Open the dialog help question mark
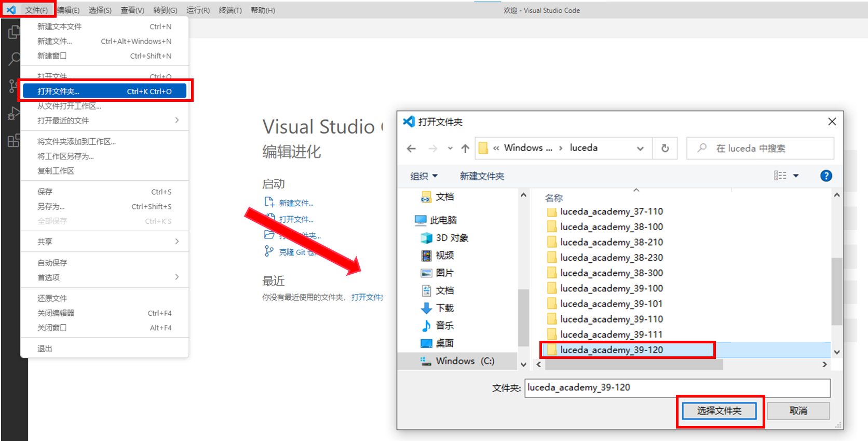This screenshot has width=868, height=441. (x=826, y=176)
